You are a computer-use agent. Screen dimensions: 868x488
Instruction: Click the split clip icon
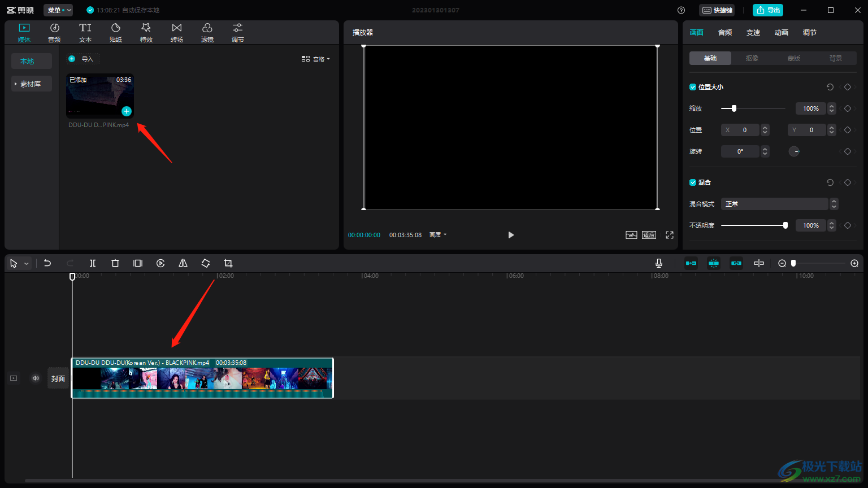93,263
